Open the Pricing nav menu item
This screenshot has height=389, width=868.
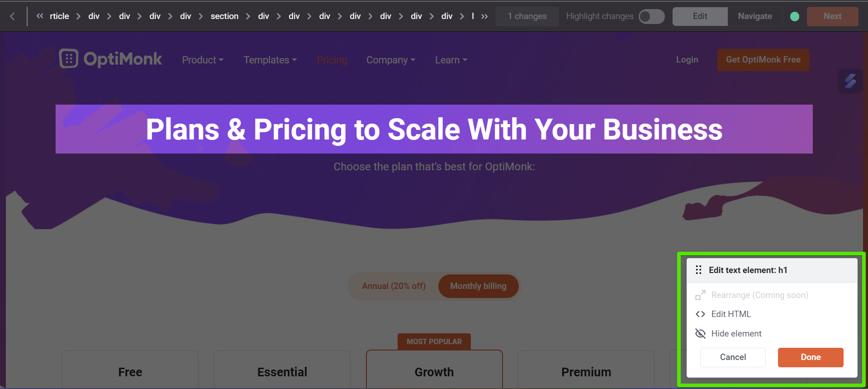[332, 60]
